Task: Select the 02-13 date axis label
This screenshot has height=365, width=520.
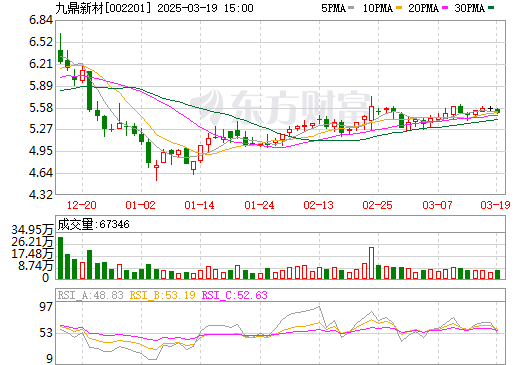Action: point(319,205)
